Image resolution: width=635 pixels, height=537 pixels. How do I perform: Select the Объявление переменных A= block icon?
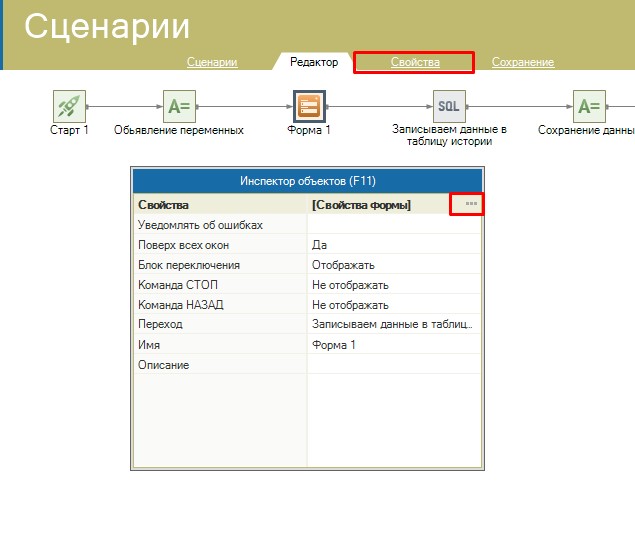coord(179,107)
